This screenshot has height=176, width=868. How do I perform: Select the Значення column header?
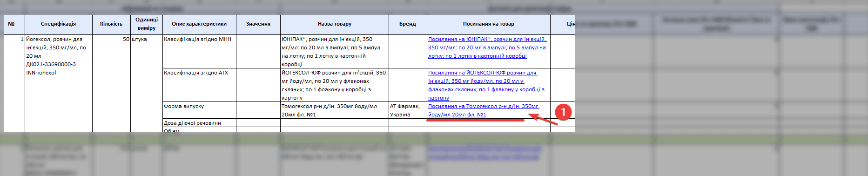(258, 24)
